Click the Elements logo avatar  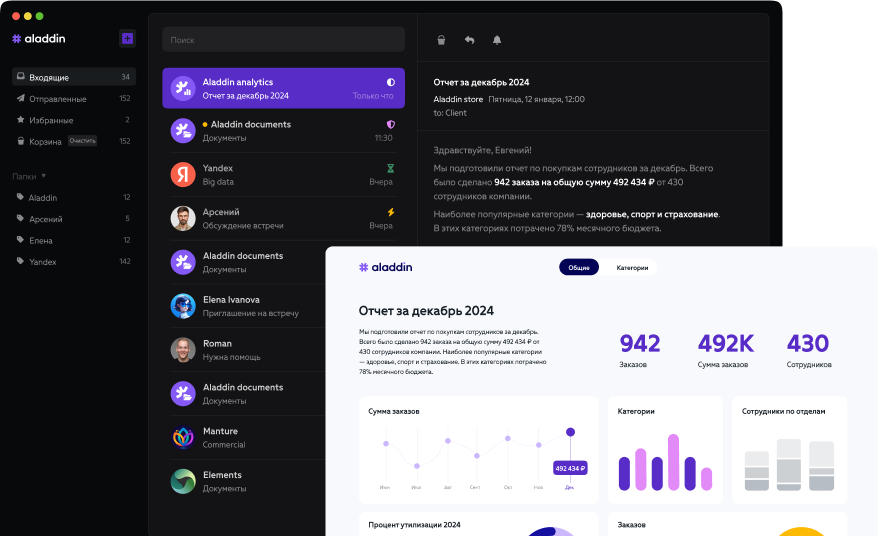pyautogui.click(x=183, y=482)
